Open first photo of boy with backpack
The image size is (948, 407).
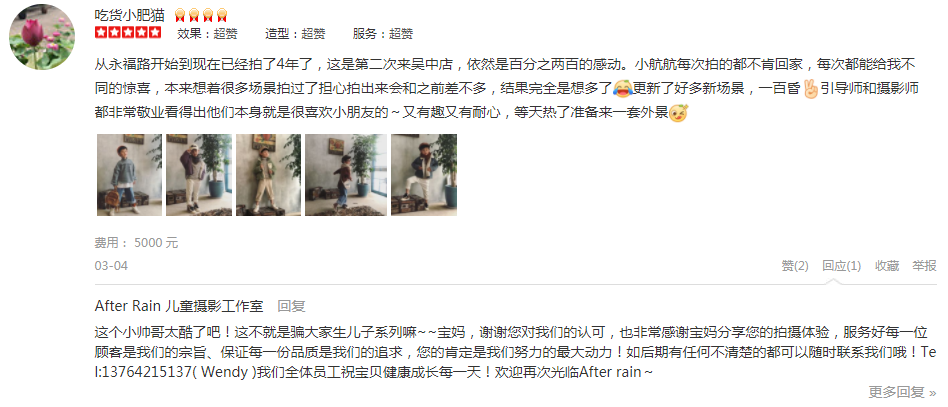coord(129,175)
